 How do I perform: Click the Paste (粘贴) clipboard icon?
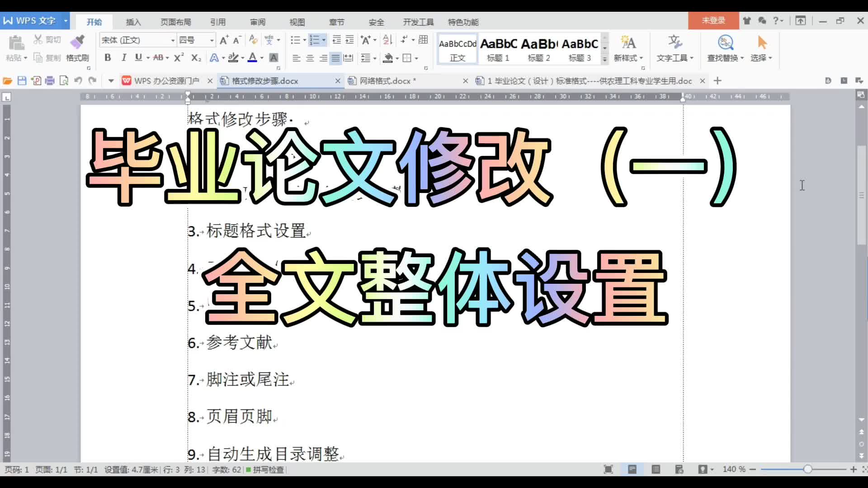click(16, 42)
